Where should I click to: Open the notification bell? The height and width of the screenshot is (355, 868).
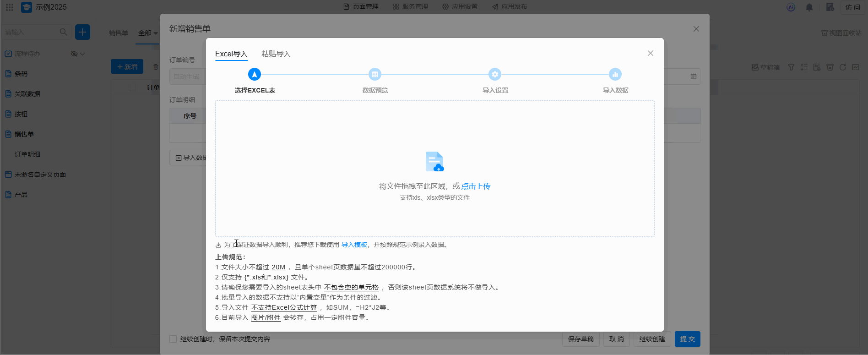[x=809, y=7]
